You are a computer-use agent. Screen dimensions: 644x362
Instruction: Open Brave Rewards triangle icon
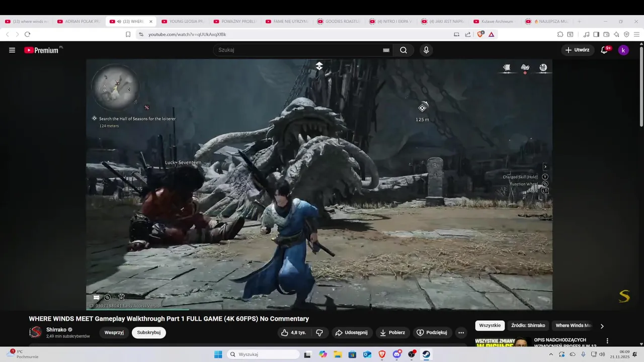click(x=492, y=34)
